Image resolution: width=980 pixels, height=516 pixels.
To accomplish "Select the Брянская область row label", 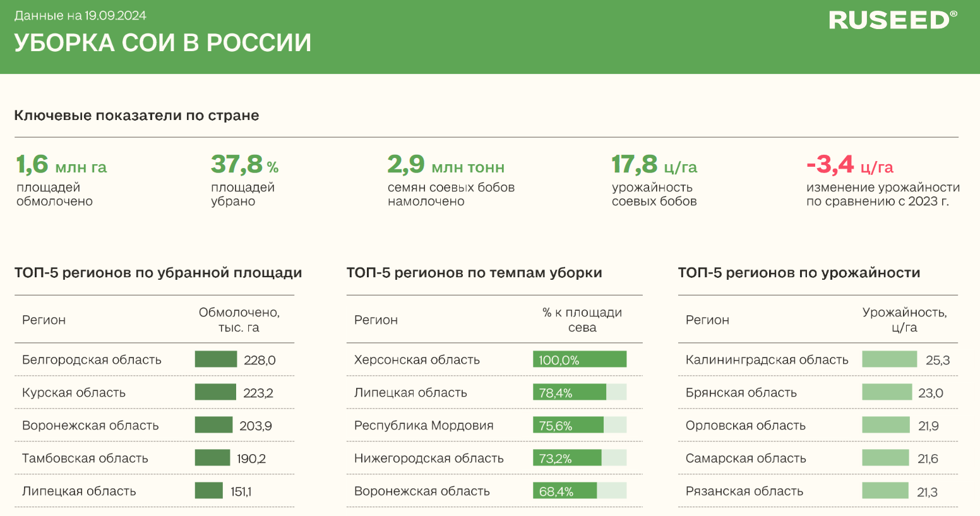I will pos(741,392).
